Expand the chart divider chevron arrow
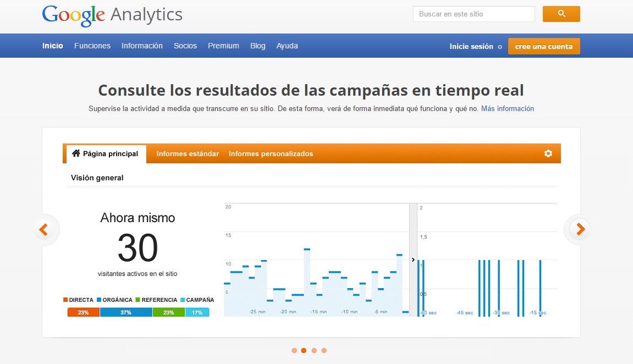633x364 pixels. 413,260
